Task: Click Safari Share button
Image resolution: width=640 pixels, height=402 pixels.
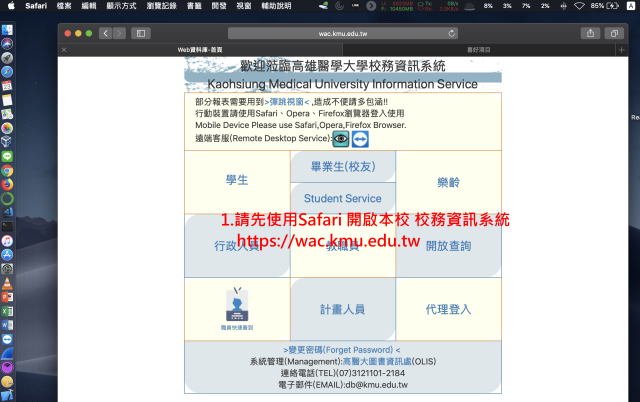Action: pyautogui.click(x=590, y=33)
